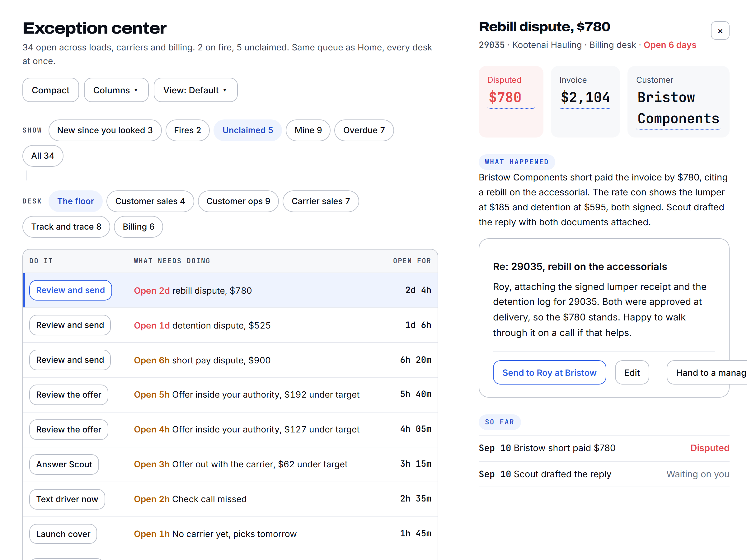Switch to Customer ops 9 desk

(238, 201)
